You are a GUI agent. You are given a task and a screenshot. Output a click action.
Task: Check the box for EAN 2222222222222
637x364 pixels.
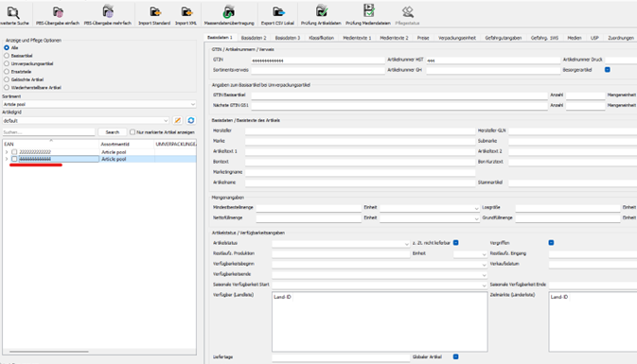coord(14,152)
